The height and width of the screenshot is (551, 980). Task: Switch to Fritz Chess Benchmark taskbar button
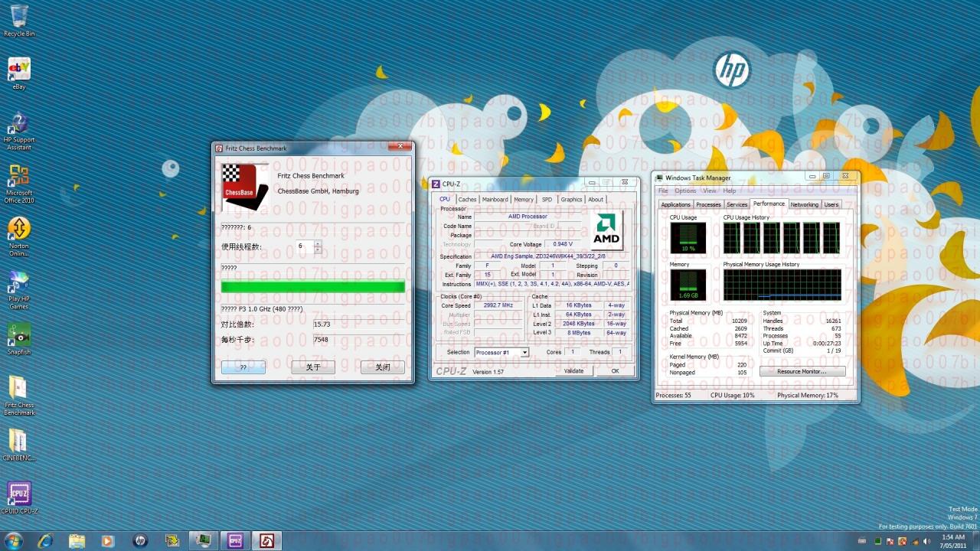point(267,541)
